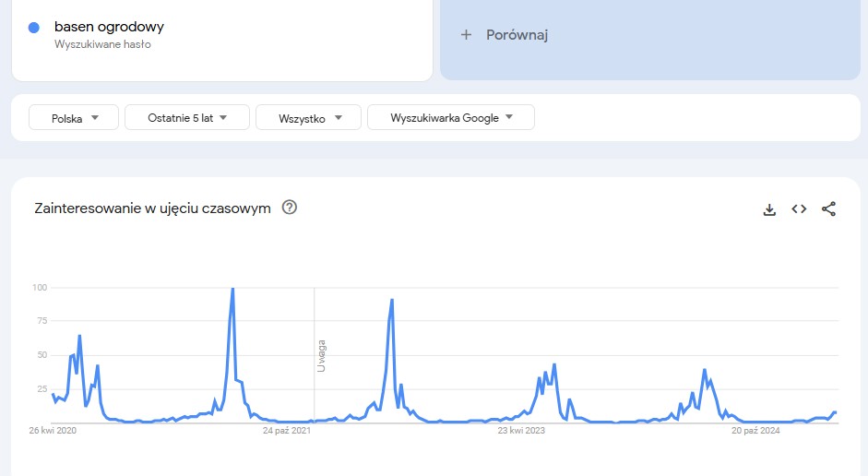Open the Ostatnie 5 lat time range dropdown
The image size is (868, 476).
[x=187, y=117]
